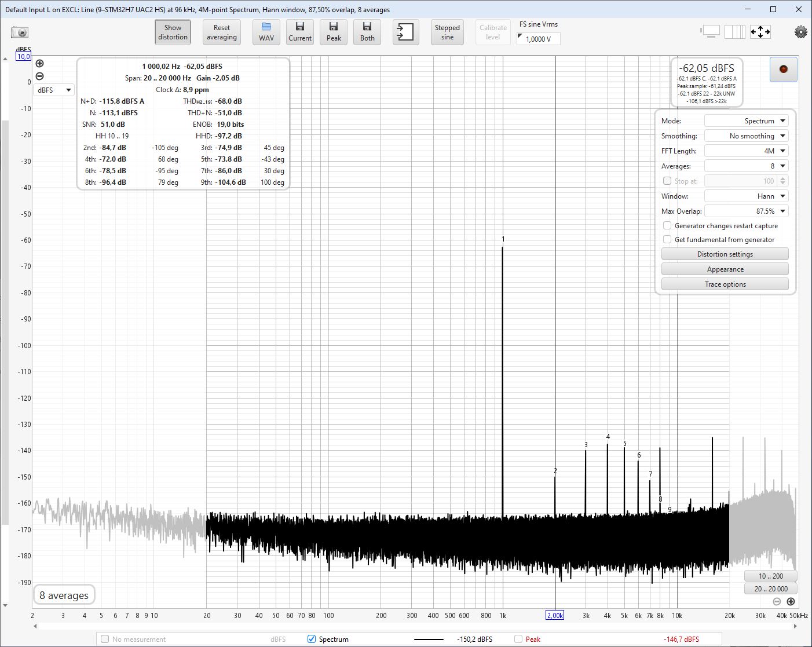Screen dimensions: 812x647
Task: Click horizontal scroll right arrow
Action: pos(795,626)
